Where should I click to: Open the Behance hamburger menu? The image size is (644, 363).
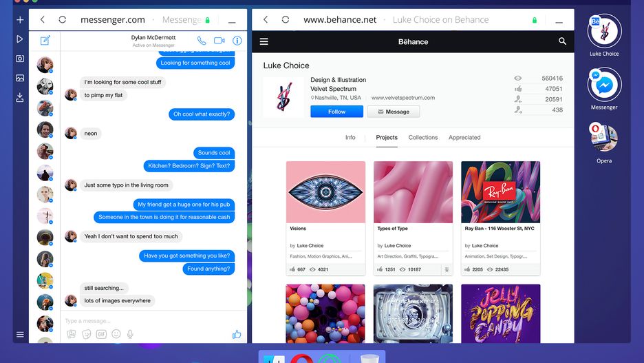pos(264,41)
